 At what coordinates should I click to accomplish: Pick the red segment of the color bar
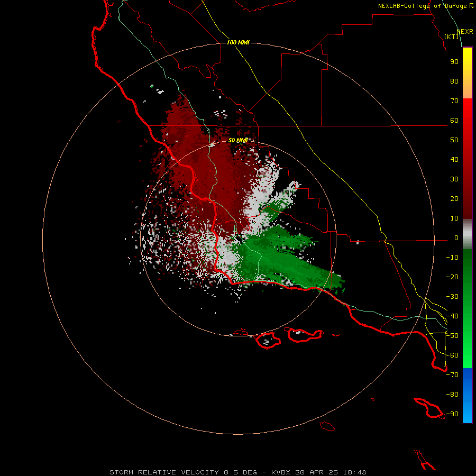pyautogui.click(x=467, y=159)
